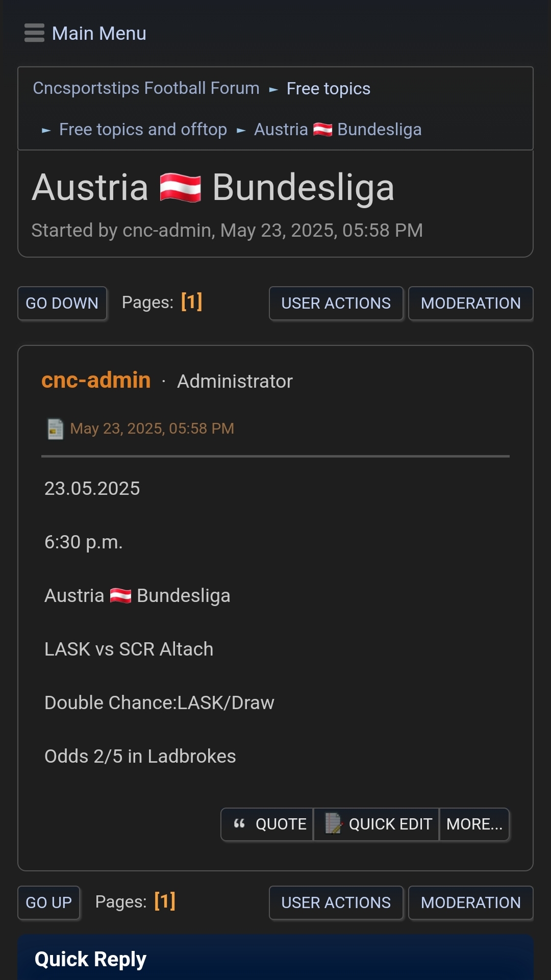Expand the More... post options
Screen dimensions: 551x980
point(474,824)
